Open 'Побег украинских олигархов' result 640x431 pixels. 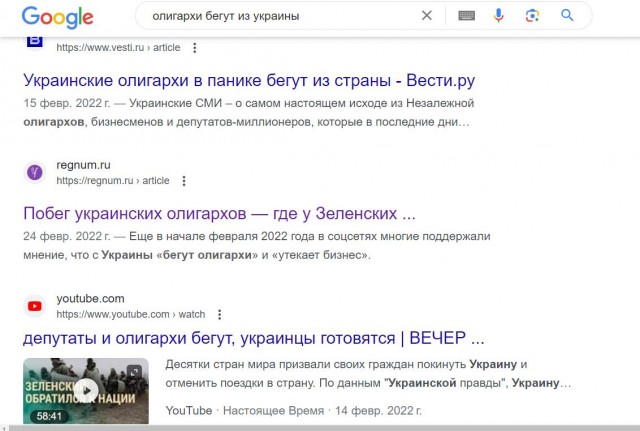point(219,213)
